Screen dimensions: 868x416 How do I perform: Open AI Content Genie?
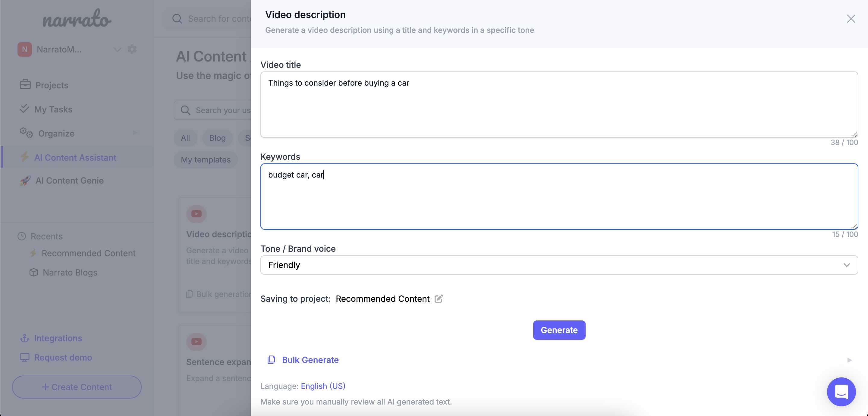tap(69, 181)
